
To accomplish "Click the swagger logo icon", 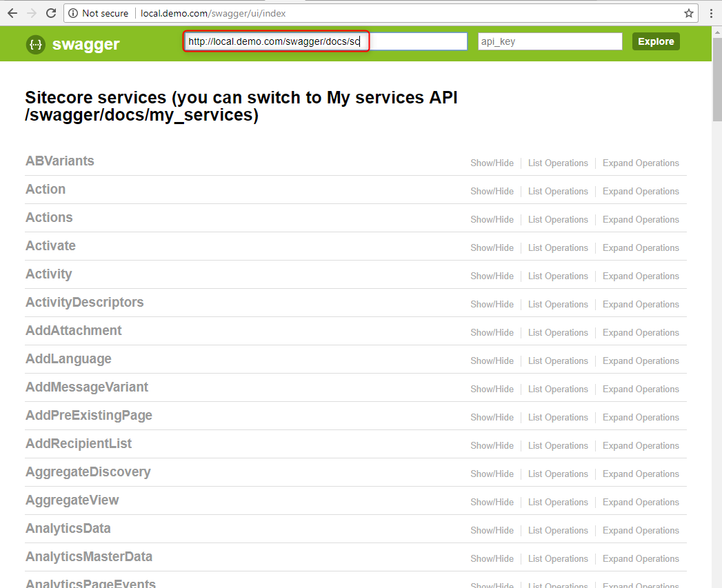I will coord(35,45).
